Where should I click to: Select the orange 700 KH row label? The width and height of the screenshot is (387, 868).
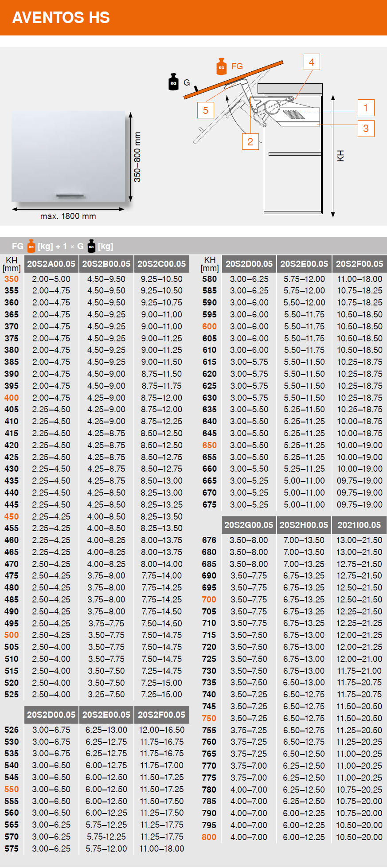209,599
